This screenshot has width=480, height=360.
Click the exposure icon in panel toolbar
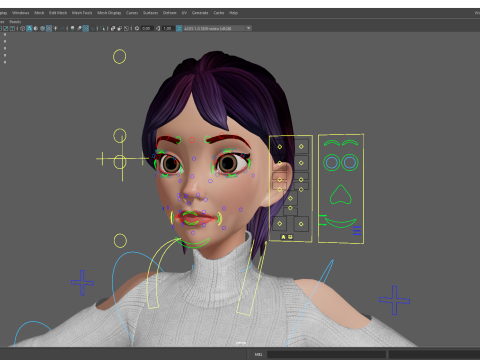coord(137,28)
